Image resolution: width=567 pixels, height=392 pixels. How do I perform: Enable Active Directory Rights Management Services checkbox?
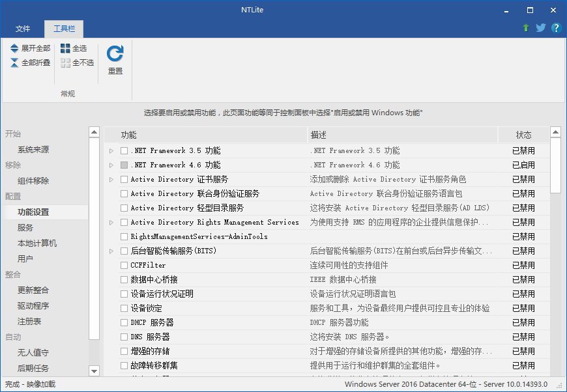tap(124, 222)
